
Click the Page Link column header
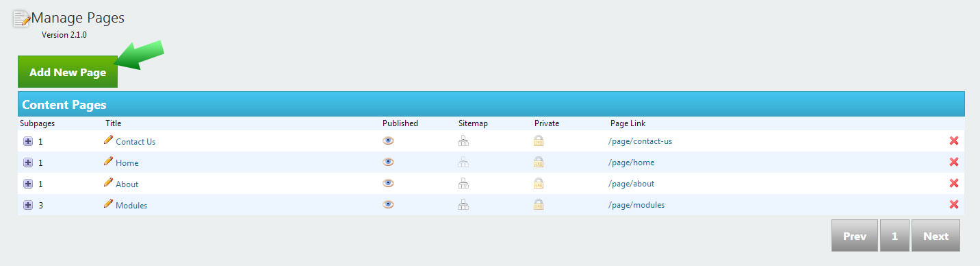(x=628, y=123)
